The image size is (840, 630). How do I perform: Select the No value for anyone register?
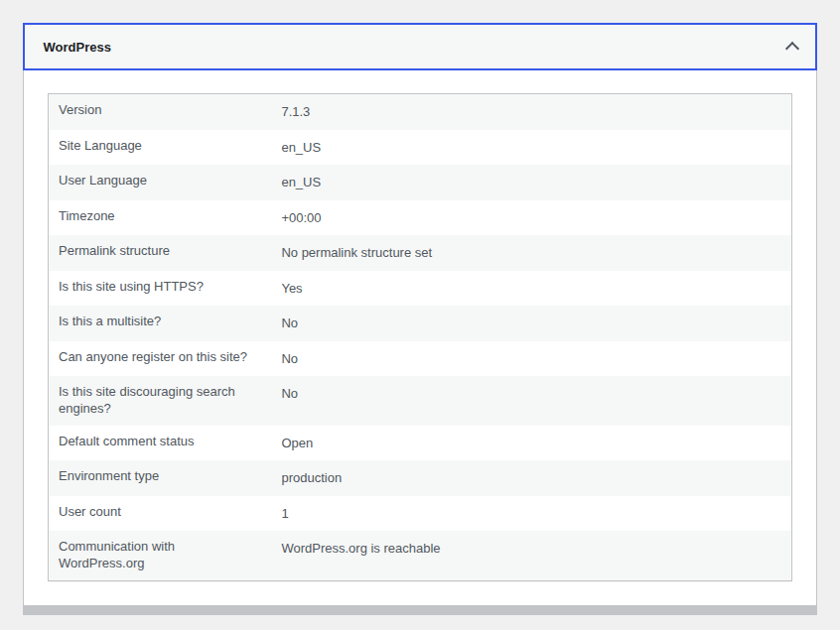pos(290,359)
